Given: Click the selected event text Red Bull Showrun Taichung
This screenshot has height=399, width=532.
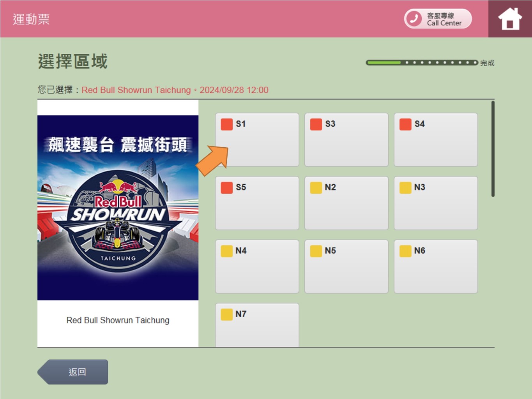Looking at the screenshot, I should [x=136, y=90].
